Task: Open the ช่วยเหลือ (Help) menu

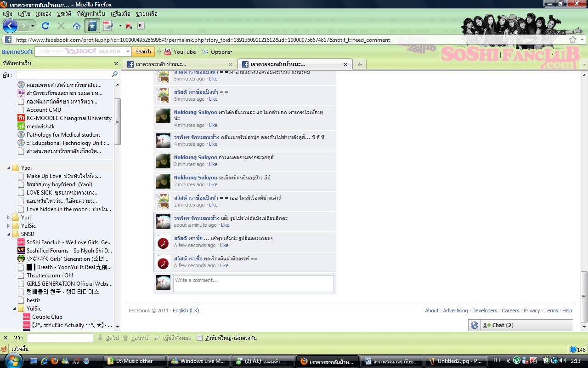Action: tap(147, 14)
